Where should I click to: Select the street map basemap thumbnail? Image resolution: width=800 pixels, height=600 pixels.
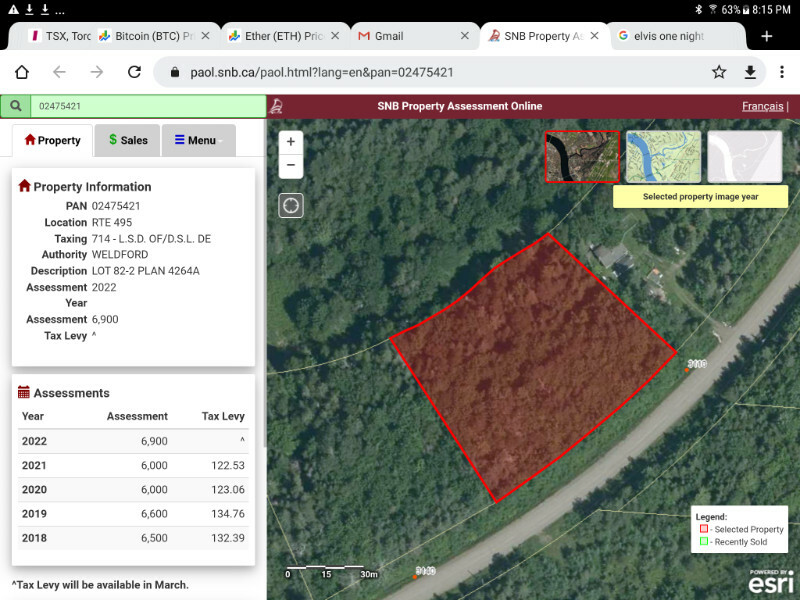663,157
